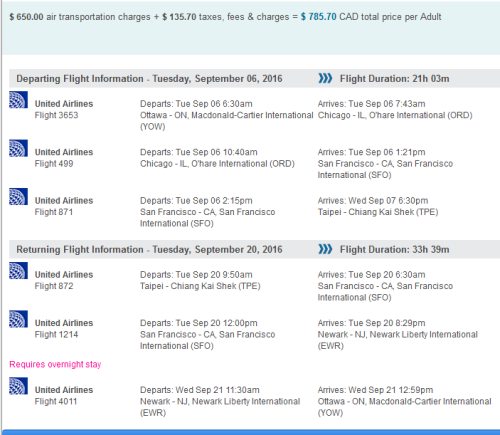Select the Departing Flight Information header
The width and height of the screenshot is (500, 435).
point(149,79)
